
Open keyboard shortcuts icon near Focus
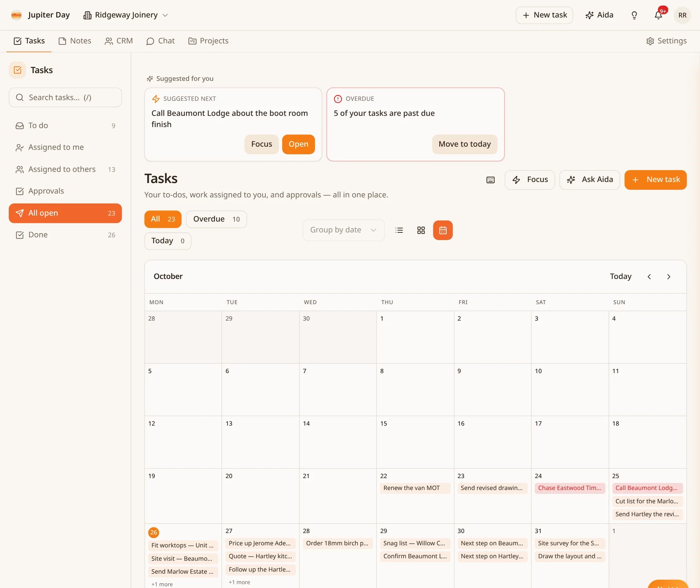point(491,180)
